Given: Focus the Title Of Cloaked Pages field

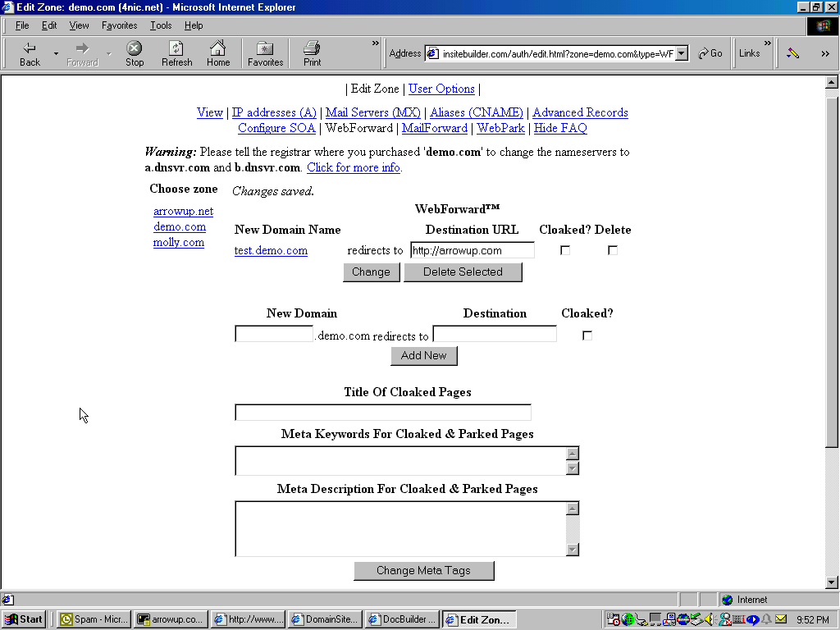Looking at the screenshot, I should [383, 413].
